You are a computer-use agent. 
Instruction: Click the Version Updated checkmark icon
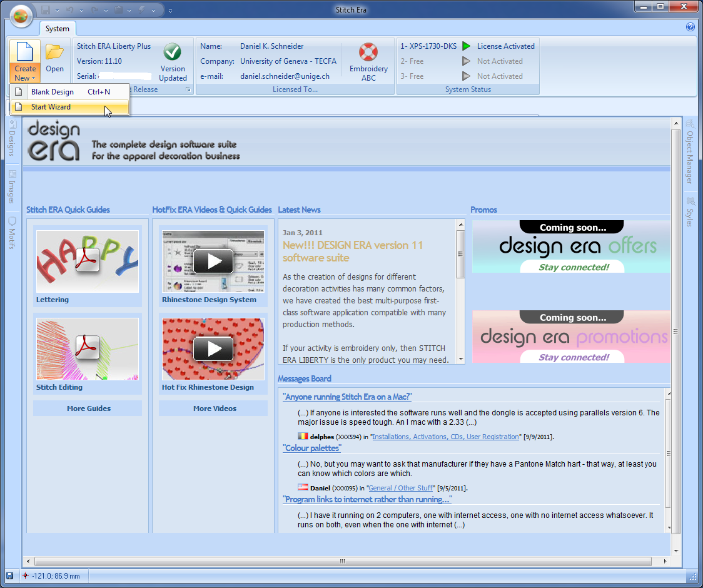coord(172,51)
